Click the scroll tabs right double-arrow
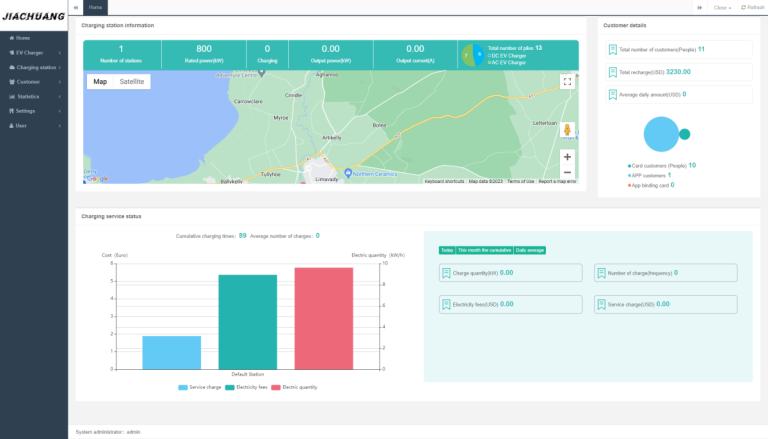This screenshot has height=439, width=768. pyautogui.click(x=700, y=7)
